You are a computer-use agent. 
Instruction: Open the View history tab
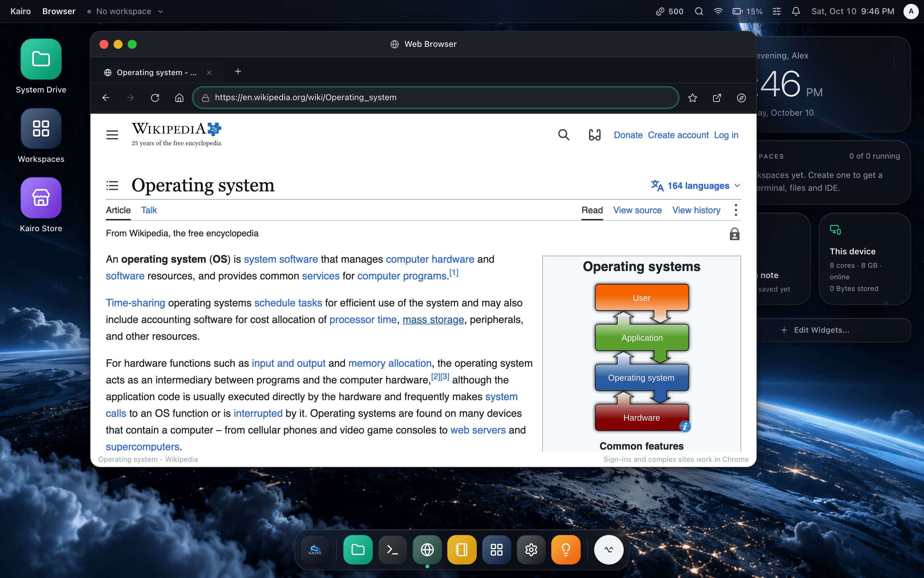pyautogui.click(x=696, y=210)
